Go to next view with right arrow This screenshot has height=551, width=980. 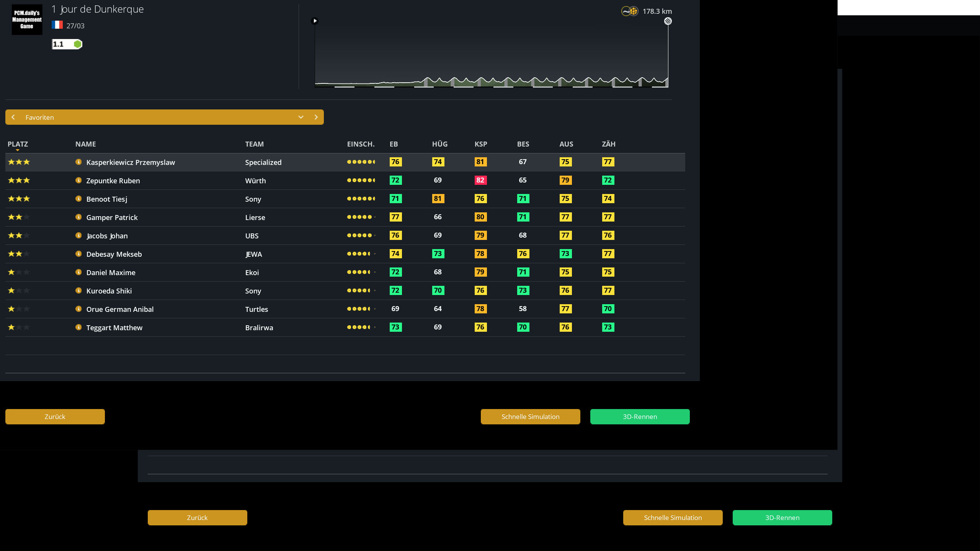tap(316, 117)
